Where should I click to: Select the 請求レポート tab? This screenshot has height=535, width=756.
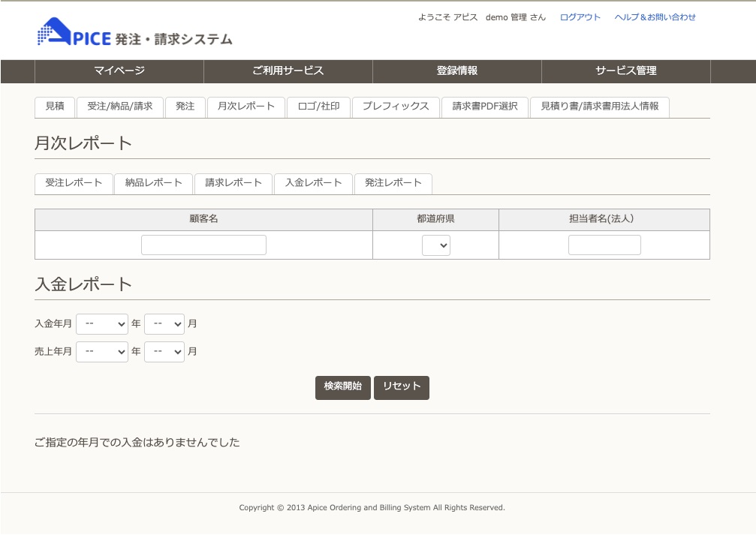(233, 183)
